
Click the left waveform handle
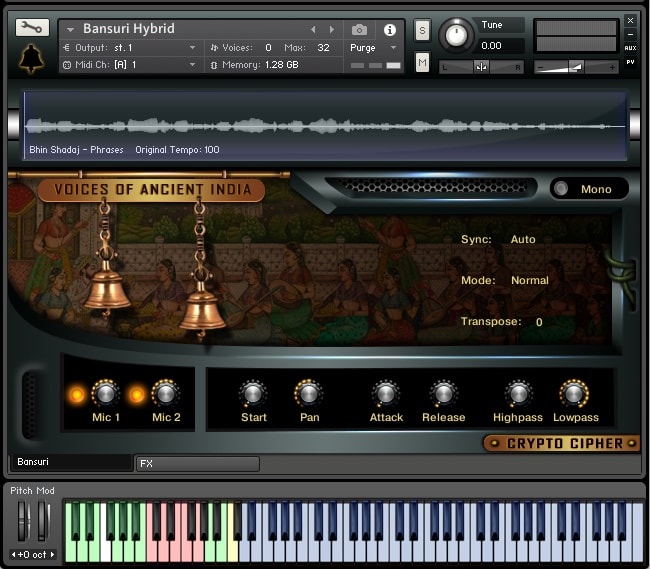pos(14,124)
